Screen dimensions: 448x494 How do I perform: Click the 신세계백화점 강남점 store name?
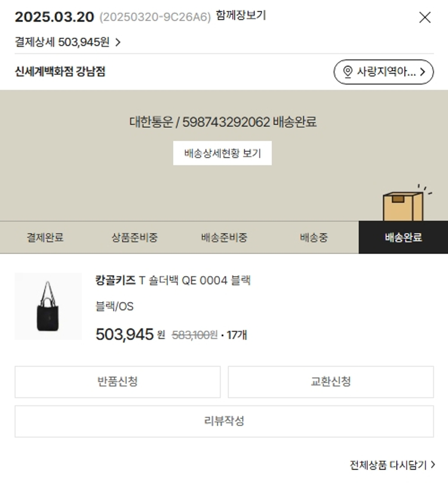(60, 72)
